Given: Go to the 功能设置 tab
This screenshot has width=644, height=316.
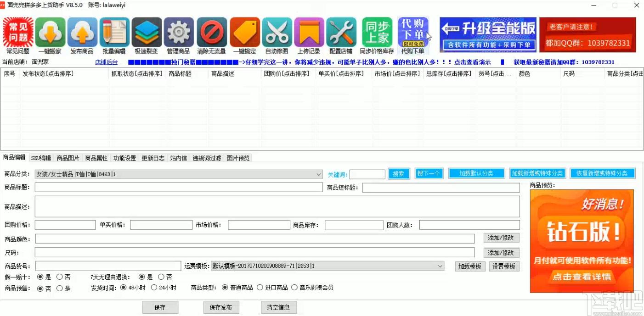Looking at the screenshot, I should [x=125, y=158].
